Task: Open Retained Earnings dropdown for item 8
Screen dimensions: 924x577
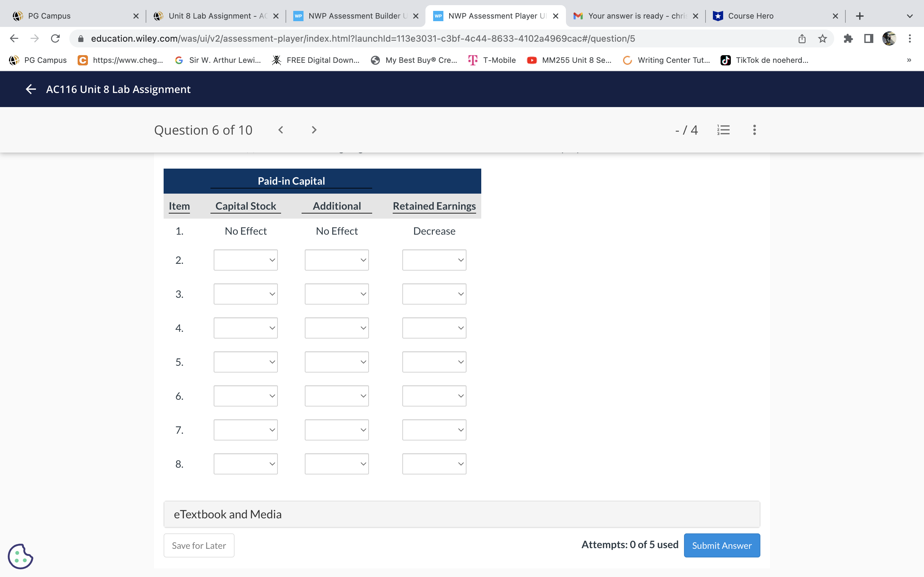Action: (434, 464)
